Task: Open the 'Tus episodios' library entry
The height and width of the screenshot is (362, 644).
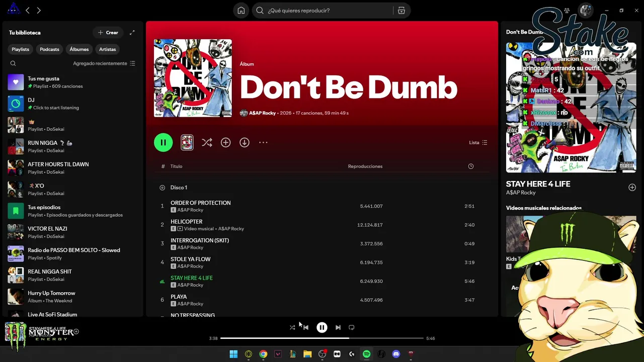Action: 72,211
